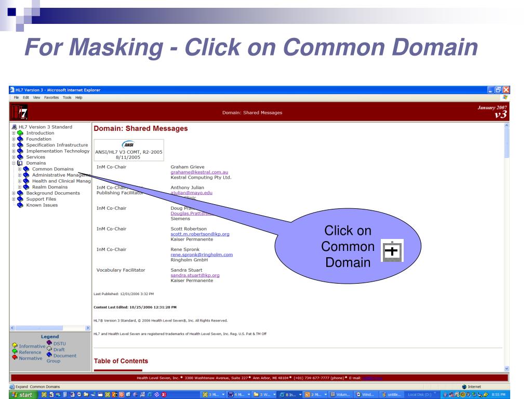This screenshot has height=399, width=532.
Task: Click the ANSI logo image
Action: [129, 144]
